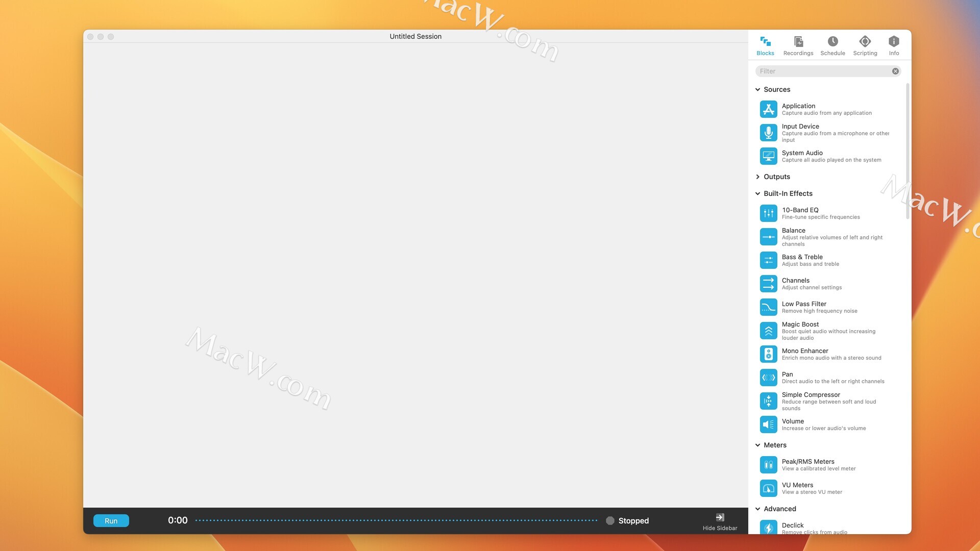Screen dimensions: 980x551
Task: Click 'Adjust channel settings' description
Action: (x=812, y=288)
